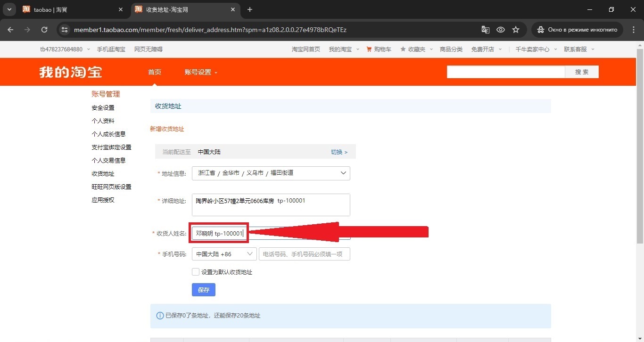Click the 详细地址 text area
Image resolution: width=644 pixels, height=342 pixels.
tap(271, 205)
